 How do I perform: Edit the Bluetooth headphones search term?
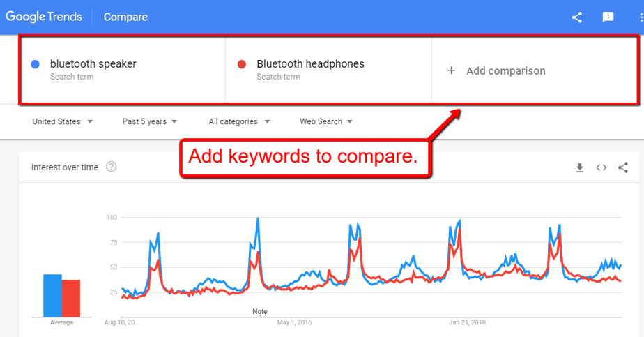(x=310, y=64)
